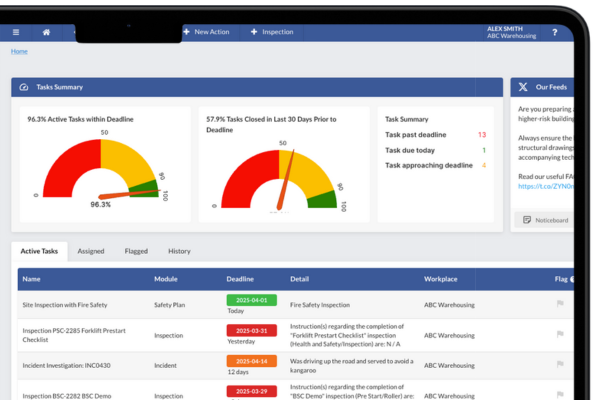600x400 pixels.
Task: Click the green 2025-04-01 deadline badge
Action: click(x=252, y=299)
